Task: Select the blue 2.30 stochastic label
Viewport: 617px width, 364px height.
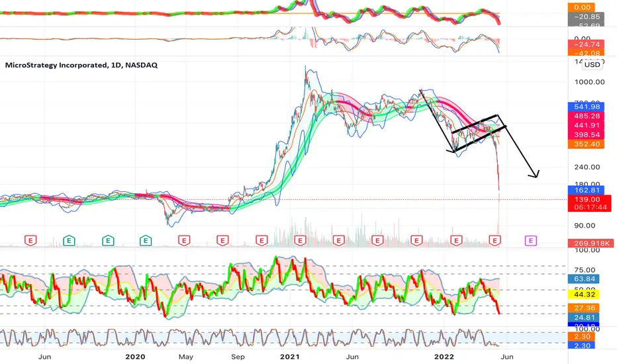Action: tap(582, 345)
